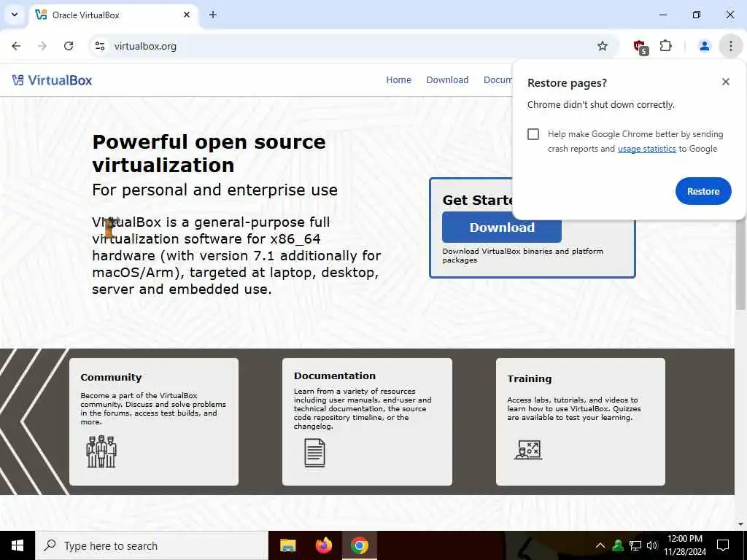Open Download in site navigation

(447, 80)
